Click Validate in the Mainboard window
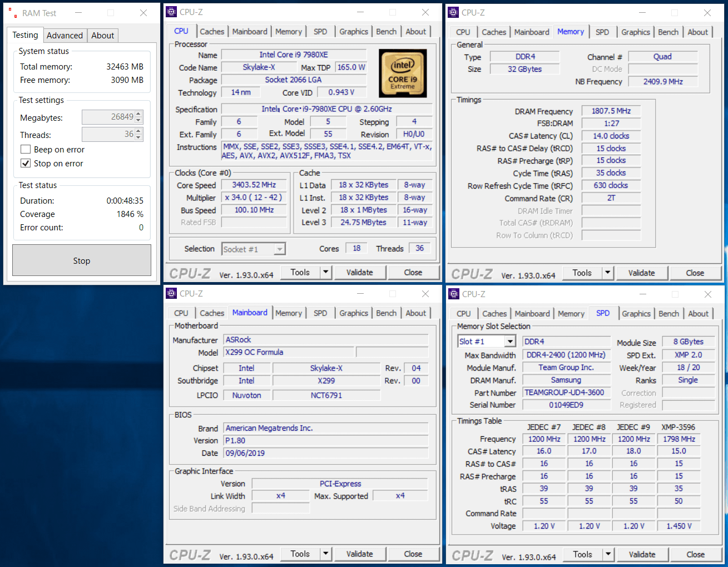 pyautogui.click(x=359, y=554)
